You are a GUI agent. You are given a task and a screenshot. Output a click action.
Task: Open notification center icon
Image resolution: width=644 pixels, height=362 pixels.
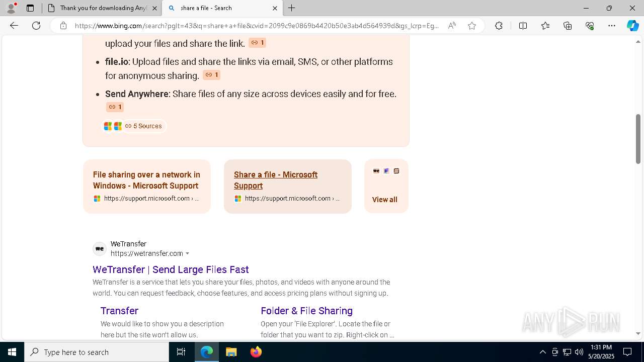[x=627, y=352]
